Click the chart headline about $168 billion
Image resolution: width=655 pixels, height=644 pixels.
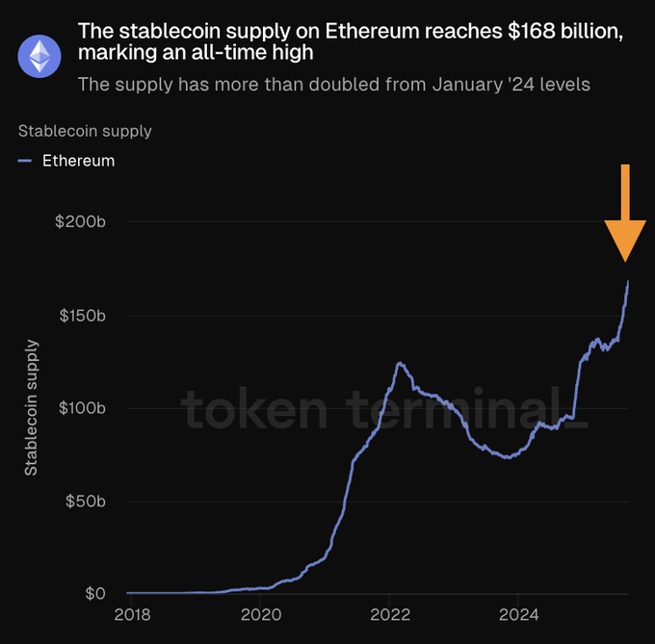point(350,41)
